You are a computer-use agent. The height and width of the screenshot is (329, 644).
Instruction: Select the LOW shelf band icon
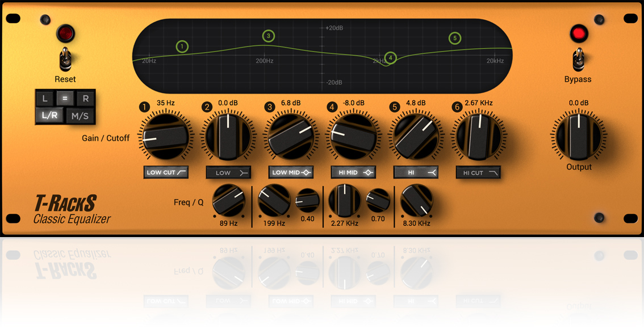pos(228,172)
